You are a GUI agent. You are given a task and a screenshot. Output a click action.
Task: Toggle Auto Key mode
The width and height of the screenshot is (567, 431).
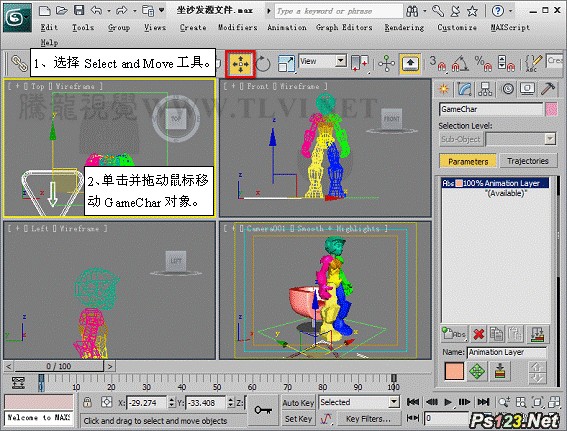click(x=298, y=403)
